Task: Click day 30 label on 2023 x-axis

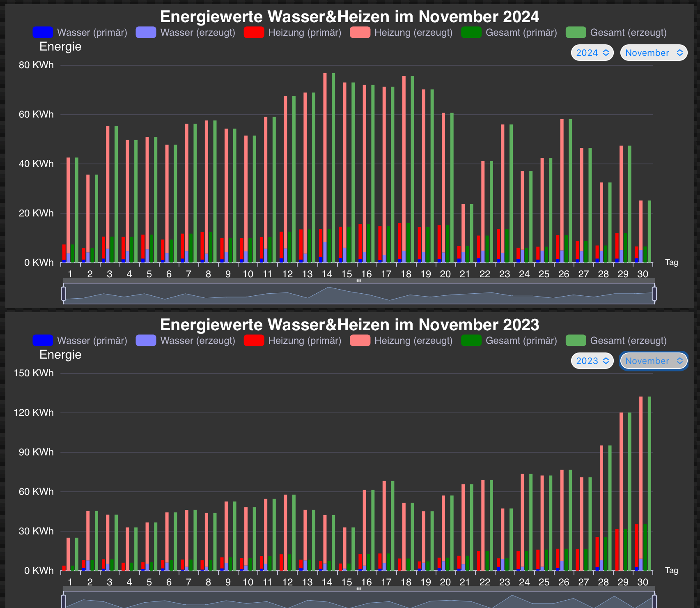Action: click(643, 582)
